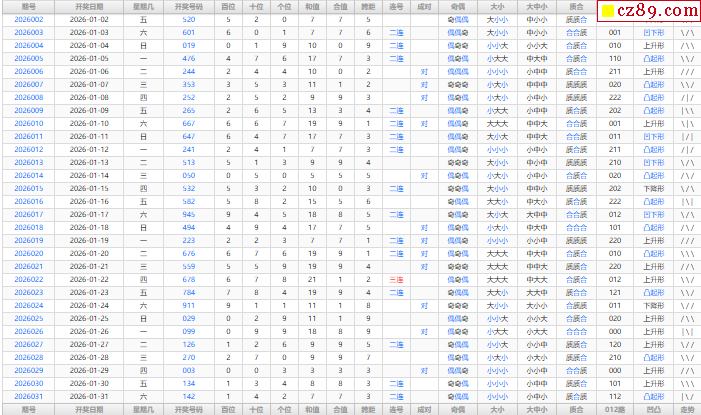
Task: Select date cell 2026-01-07
Action: point(89,85)
